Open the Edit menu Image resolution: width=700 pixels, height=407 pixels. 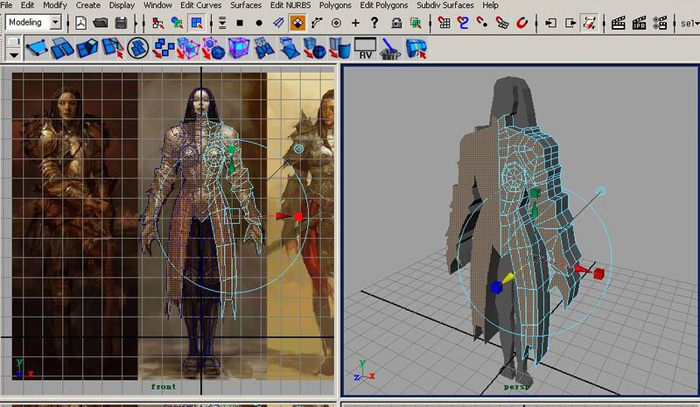[27, 5]
